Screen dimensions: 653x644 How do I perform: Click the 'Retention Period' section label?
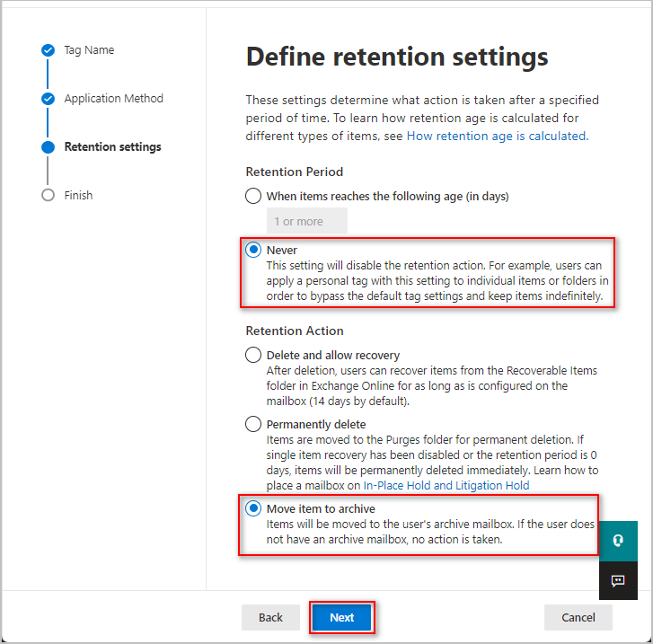click(x=295, y=172)
